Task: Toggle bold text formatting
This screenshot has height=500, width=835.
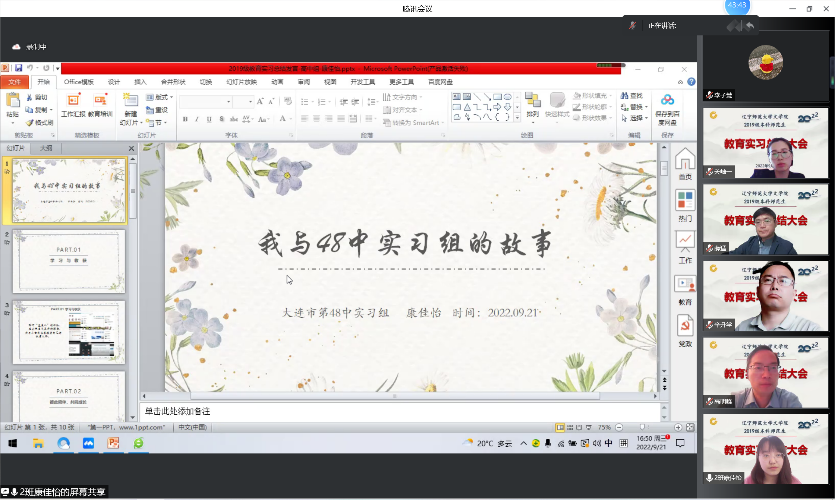Action: click(185, 117)
